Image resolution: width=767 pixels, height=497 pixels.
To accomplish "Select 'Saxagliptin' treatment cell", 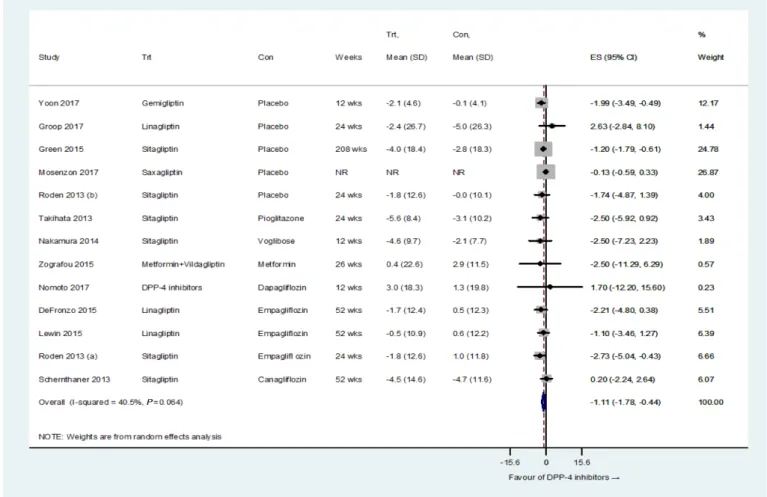I will click(x=162, y=172).
